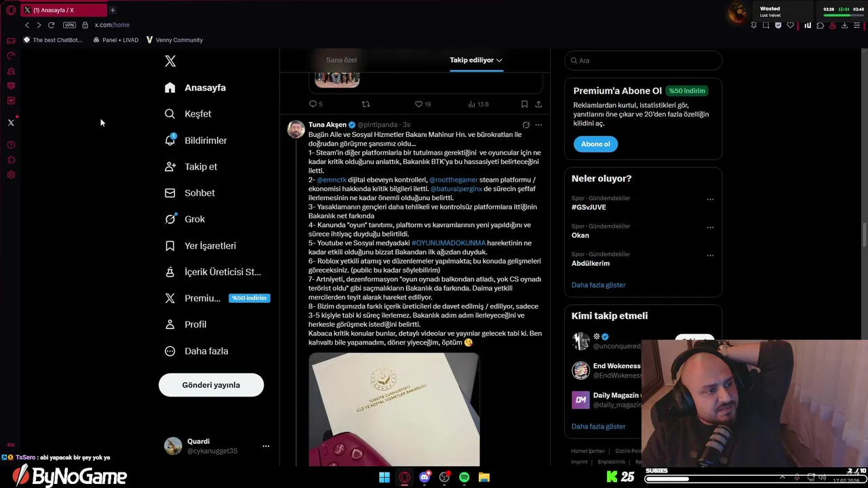Click Daha fazla göster under trends
The image size is (868, 488).
598,285
